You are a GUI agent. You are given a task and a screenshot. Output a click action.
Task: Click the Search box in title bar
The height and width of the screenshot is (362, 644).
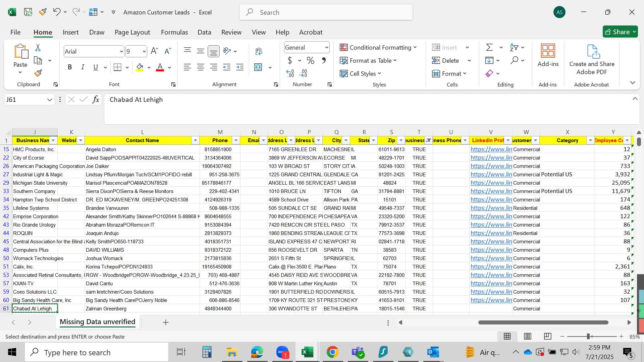click(x=326, y=12)
